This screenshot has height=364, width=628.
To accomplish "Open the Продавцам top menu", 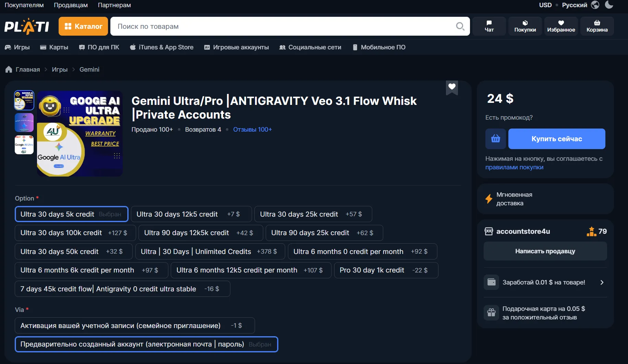I will [x=71, y=5].
